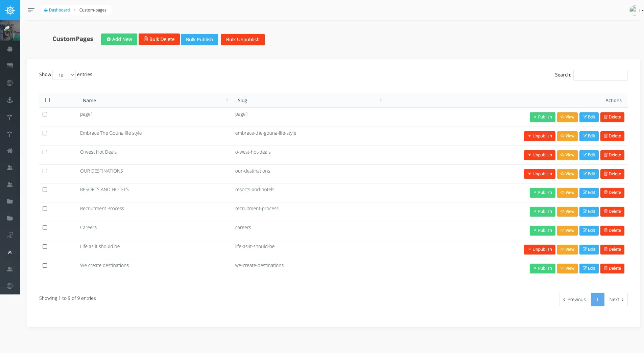Unpublish the OUR DESTINATIONS page

click(x=540, y=174)
